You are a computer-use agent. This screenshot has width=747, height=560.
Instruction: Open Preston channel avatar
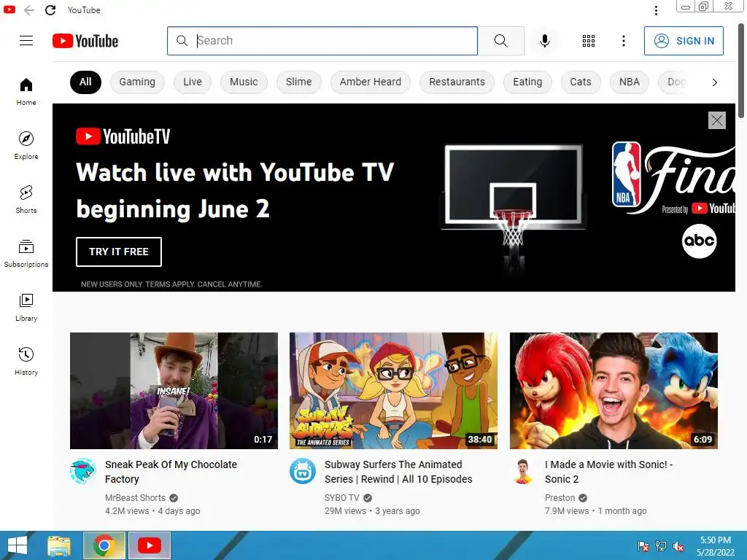[x=522, y=471]
